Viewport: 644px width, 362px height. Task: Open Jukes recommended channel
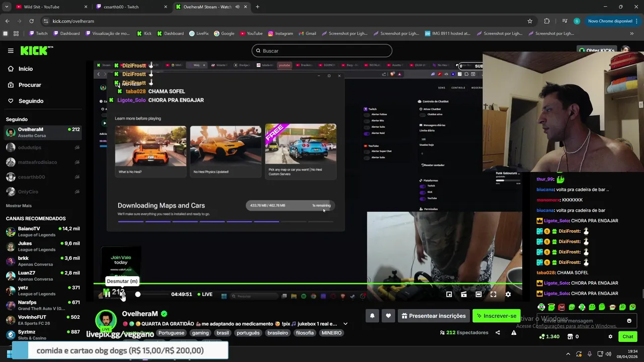[x=43, y=246]
